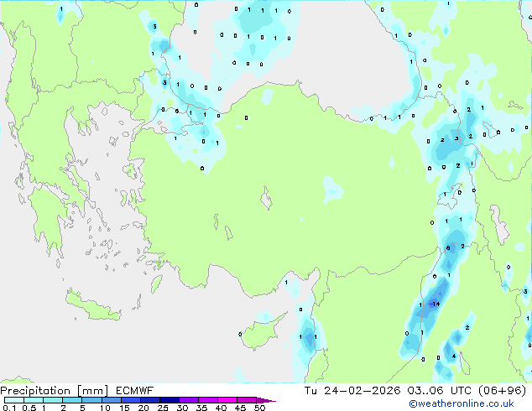Viewport: 532px width, 411px height.
Task: Click the legend label '10'
Action: (x=105, y=408)
